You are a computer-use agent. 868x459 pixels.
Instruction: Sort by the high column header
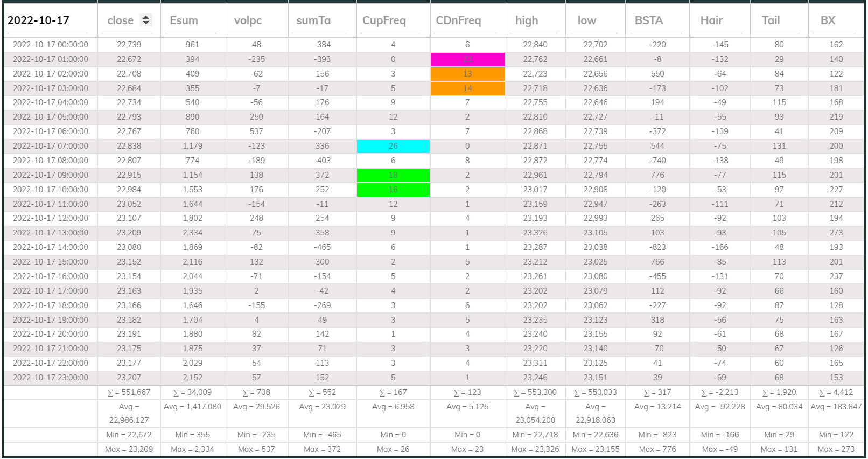527,20
